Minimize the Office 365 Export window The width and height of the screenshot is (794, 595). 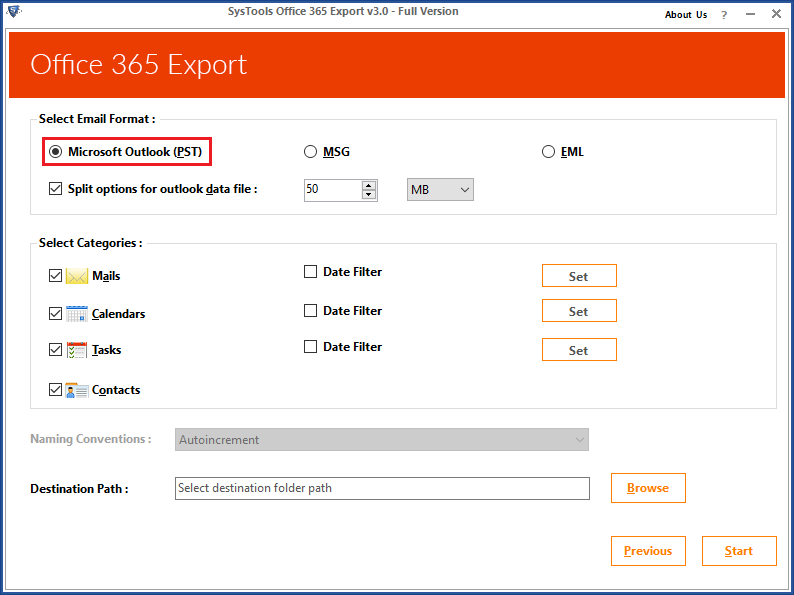tap(750, 14)
